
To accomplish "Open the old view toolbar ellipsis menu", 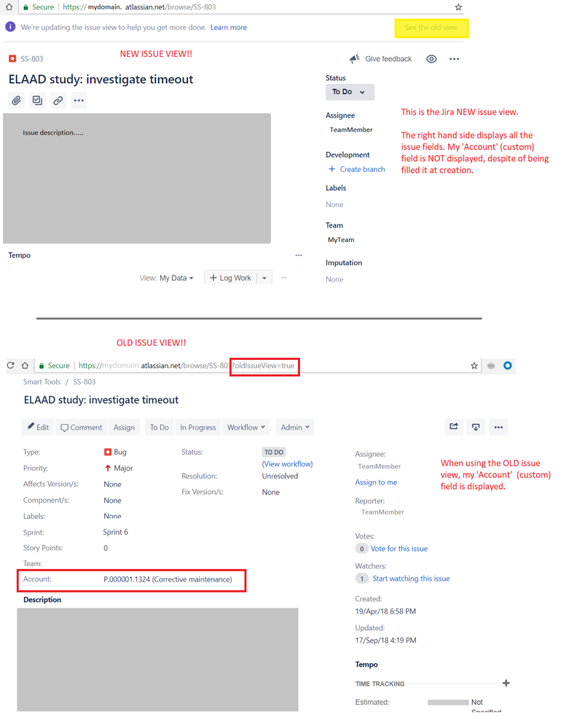I will (x=498, y=427).
